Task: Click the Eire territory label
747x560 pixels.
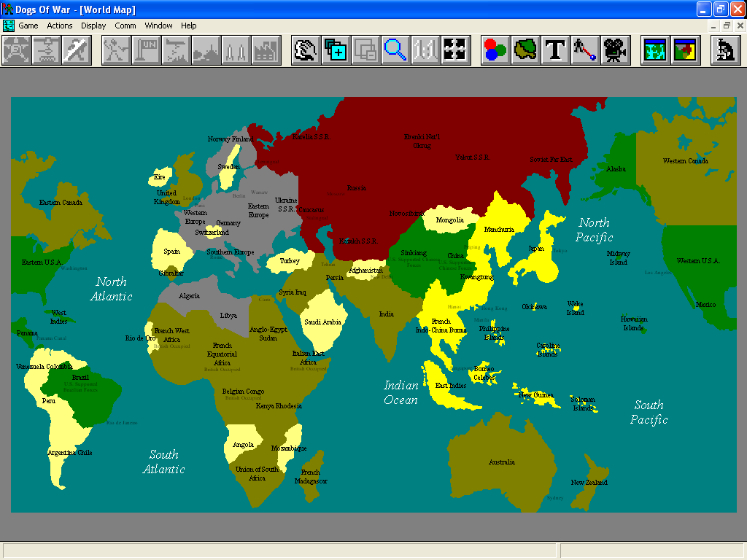Action: (x=159, y=177)
